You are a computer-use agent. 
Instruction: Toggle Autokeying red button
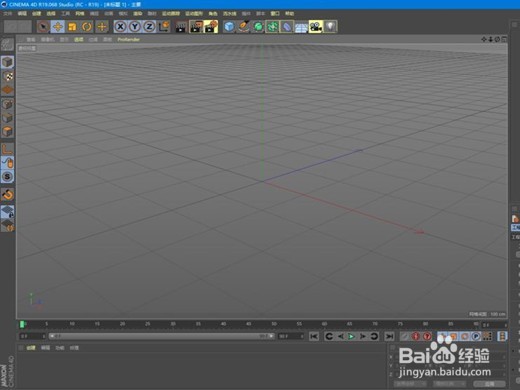[x=416, y=336]
